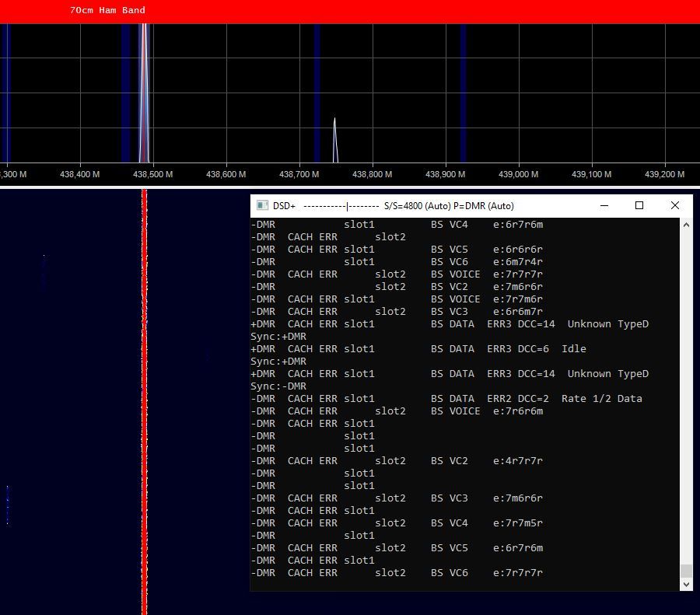The height and width of the screenshot is (615, 700).
Task: Click the 438,900 M frequency label
Action: pyautogui.click(x=445, y=174)
